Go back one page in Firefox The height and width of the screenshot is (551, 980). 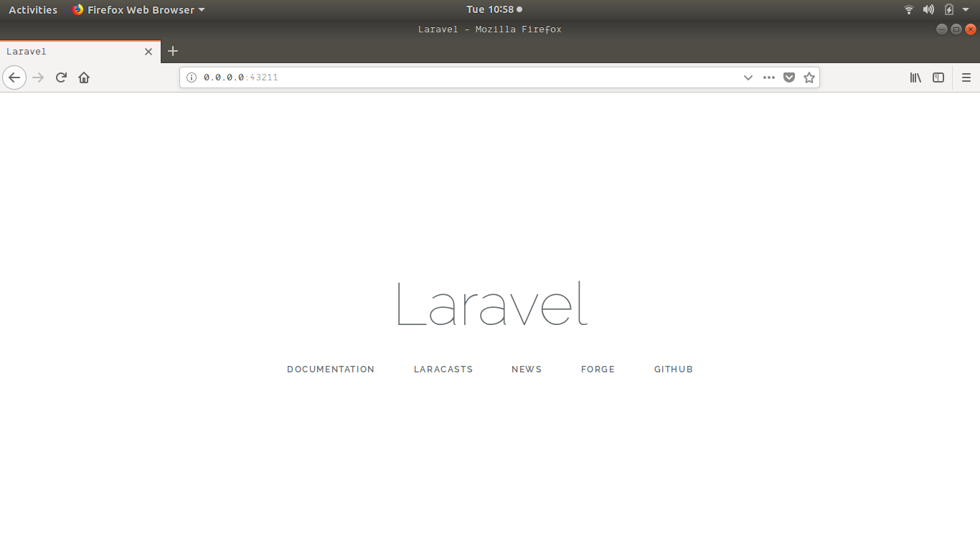click(14, 77)
